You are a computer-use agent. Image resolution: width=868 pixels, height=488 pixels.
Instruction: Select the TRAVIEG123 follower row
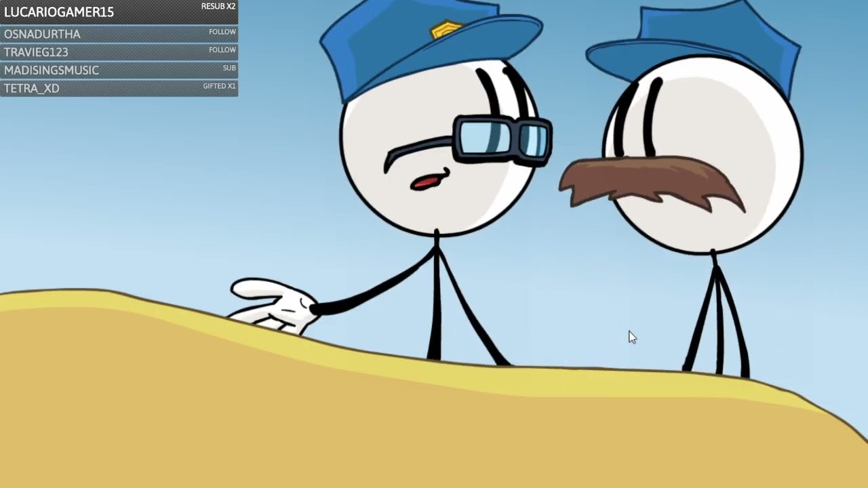119,52
